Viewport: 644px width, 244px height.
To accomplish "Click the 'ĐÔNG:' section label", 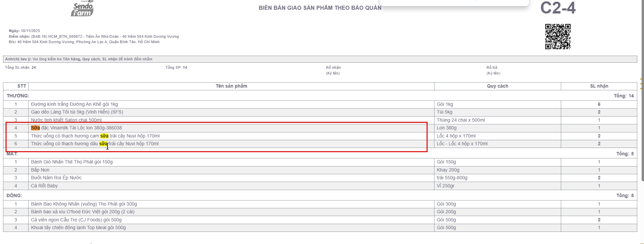I will [x=14, y=195].
